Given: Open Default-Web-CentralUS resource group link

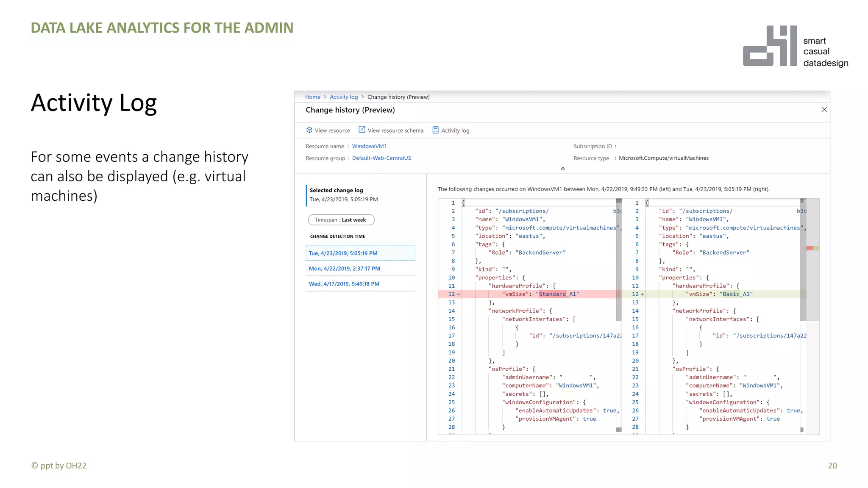Looking at the screenshot, I should tap(381, 158).
